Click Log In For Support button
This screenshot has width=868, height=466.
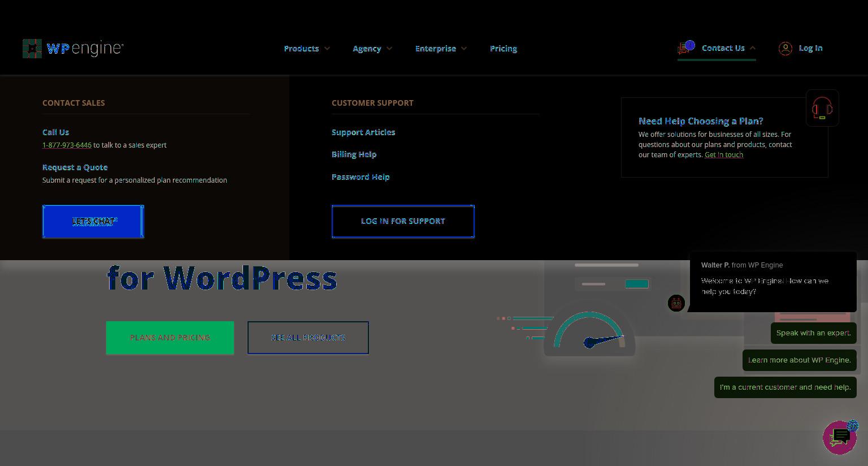(403, 221)
